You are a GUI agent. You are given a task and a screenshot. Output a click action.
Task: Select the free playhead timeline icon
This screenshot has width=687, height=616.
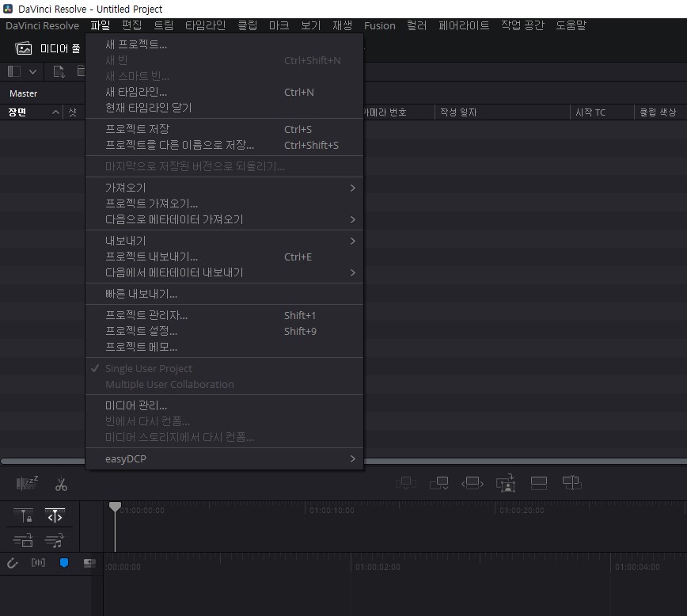click(x=55, y=515)
